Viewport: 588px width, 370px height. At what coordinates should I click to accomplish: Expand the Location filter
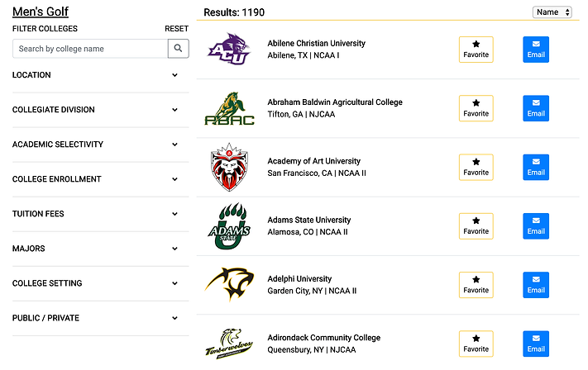tap(95, 75)
